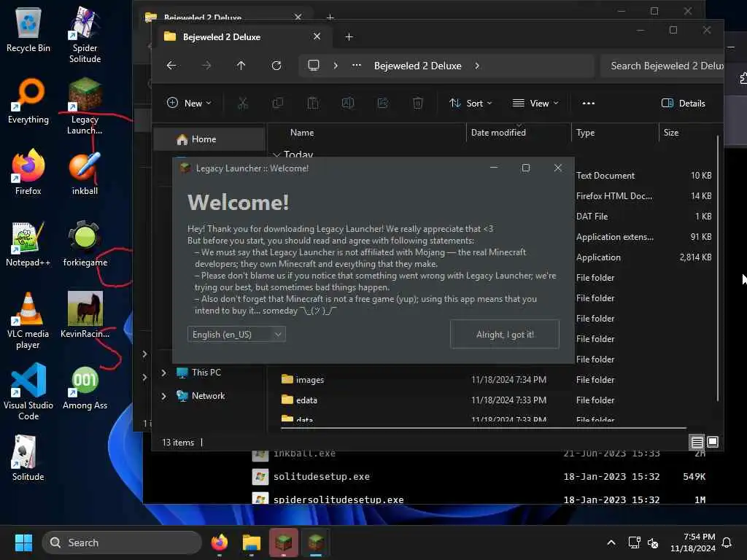Click the PC icon in the address bar
Viewport: 747px width, 560px height.
tap(314, 65)
